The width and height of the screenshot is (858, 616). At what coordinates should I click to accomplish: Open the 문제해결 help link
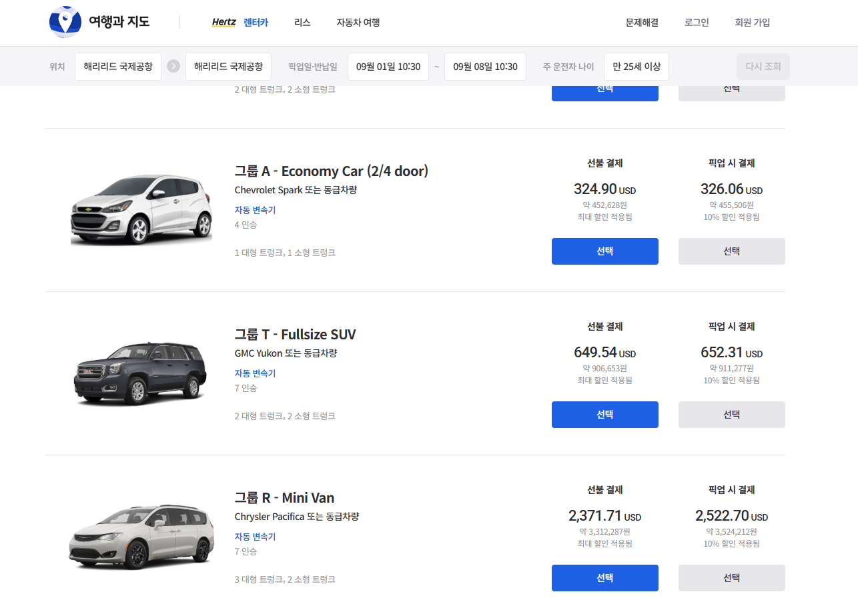(642, 23)
